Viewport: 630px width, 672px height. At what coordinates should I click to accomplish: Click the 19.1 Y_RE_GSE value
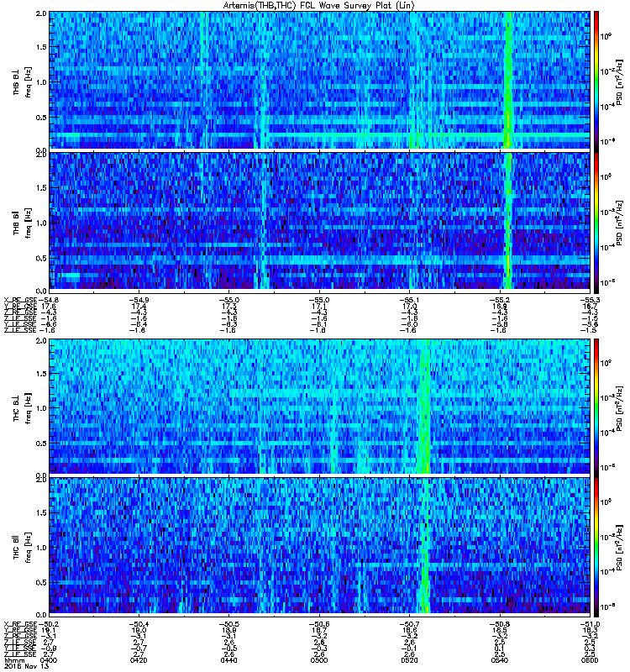point(49,631)
